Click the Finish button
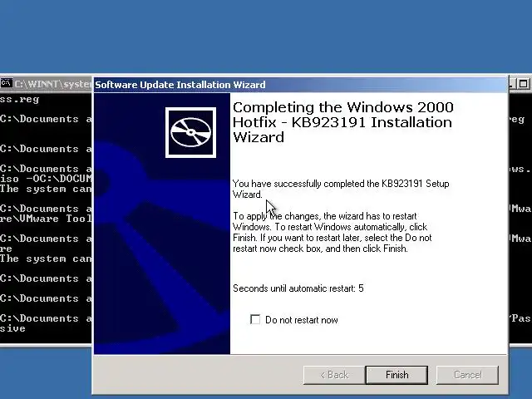 pos(397,375)
